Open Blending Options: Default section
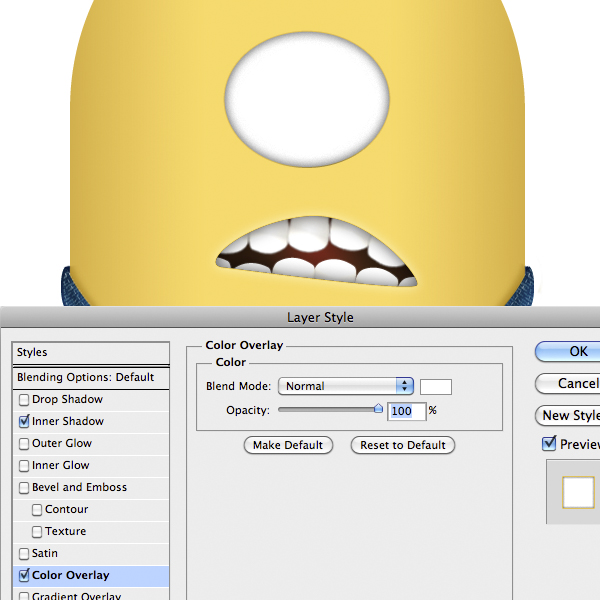This screenshot has width=600, height=600. [90, 378]
